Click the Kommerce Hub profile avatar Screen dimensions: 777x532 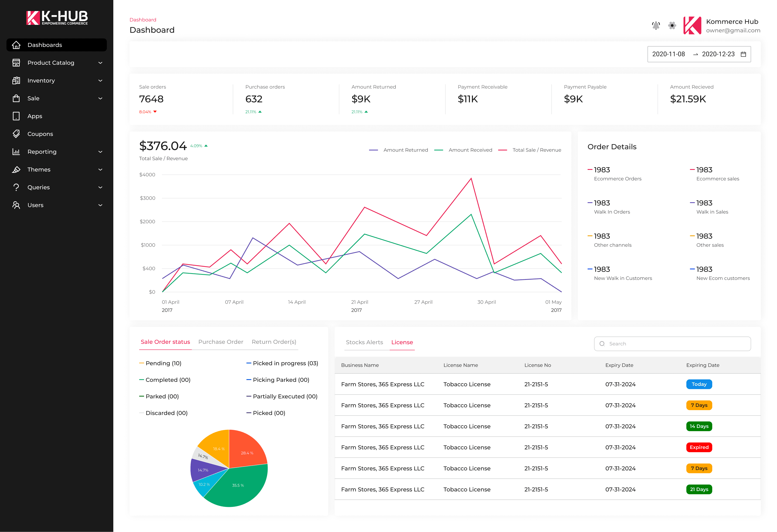(x=692, y=25)
